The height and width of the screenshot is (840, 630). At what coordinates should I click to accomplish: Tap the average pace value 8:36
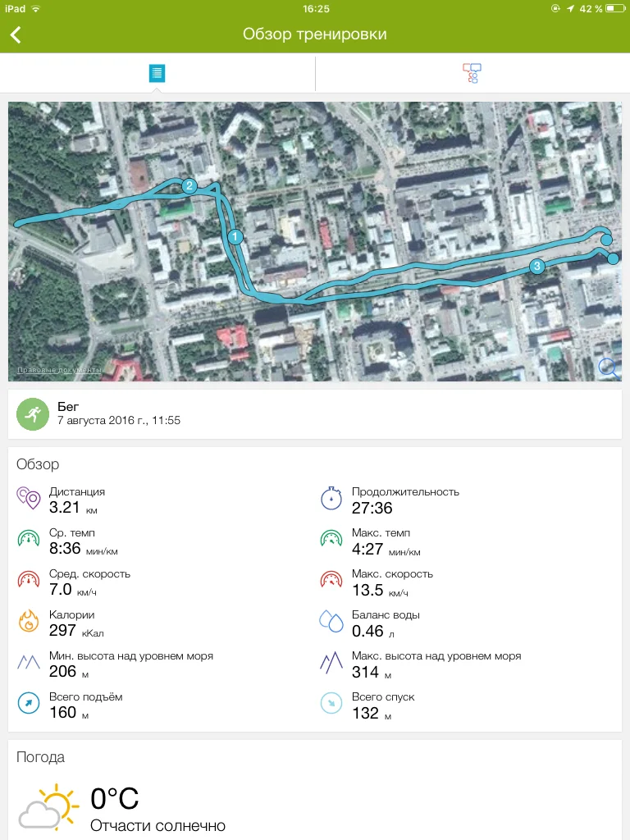65,549
